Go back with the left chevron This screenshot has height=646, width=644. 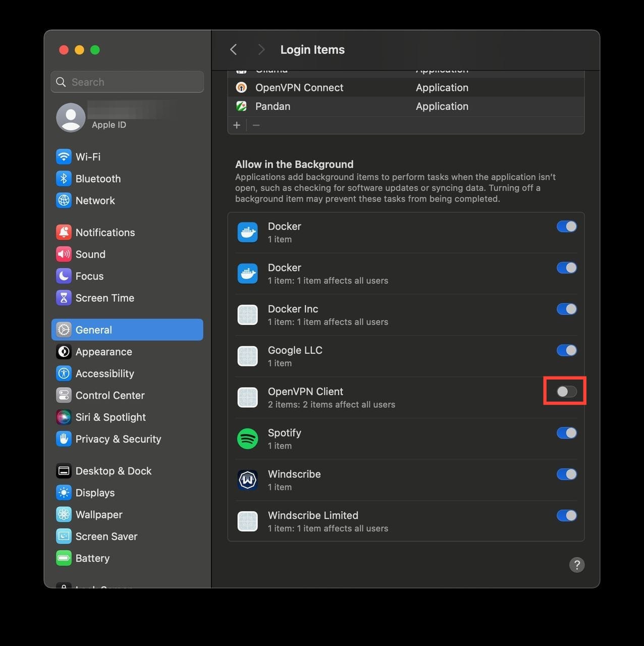tap(233, 49)
